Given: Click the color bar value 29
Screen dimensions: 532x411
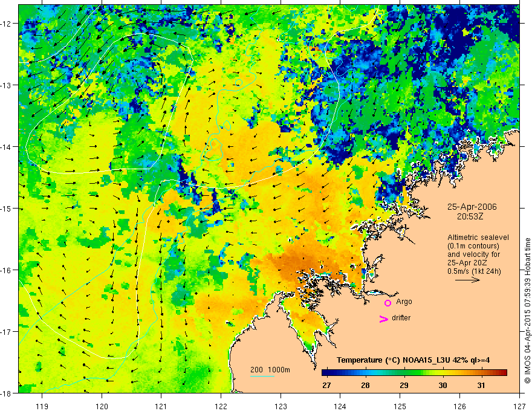Looking at the screenshot, I should [404, 386].
